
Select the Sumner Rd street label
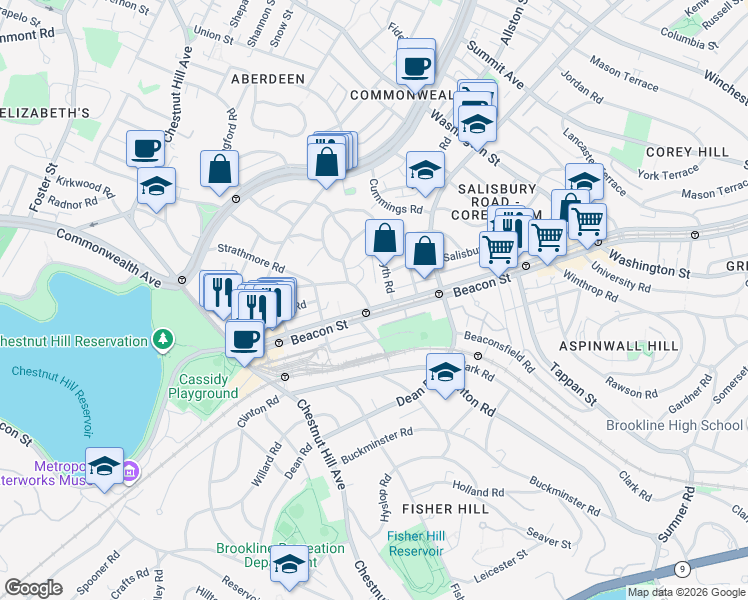(676, 514)
